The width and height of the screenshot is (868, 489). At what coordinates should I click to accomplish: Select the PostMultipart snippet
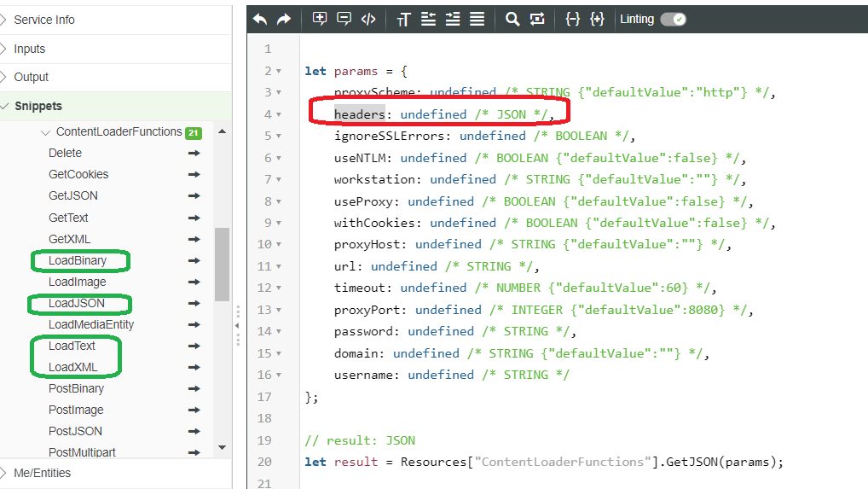[x=82, y=452]
